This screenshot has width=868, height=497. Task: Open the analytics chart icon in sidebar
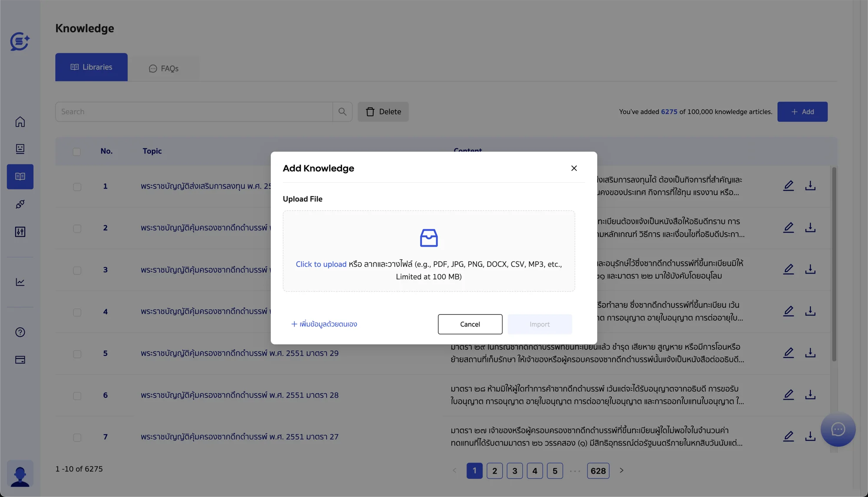pos(20,282)
